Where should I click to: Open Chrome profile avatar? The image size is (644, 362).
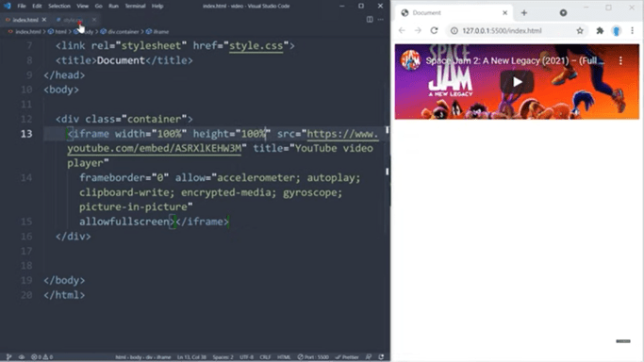coord(616,31)
